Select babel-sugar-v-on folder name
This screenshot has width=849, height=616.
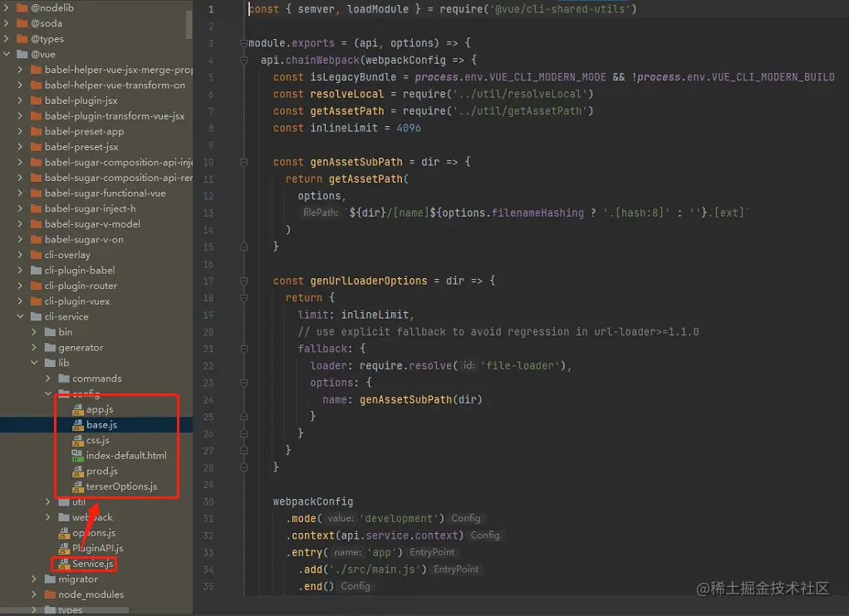tap(84, 239)
